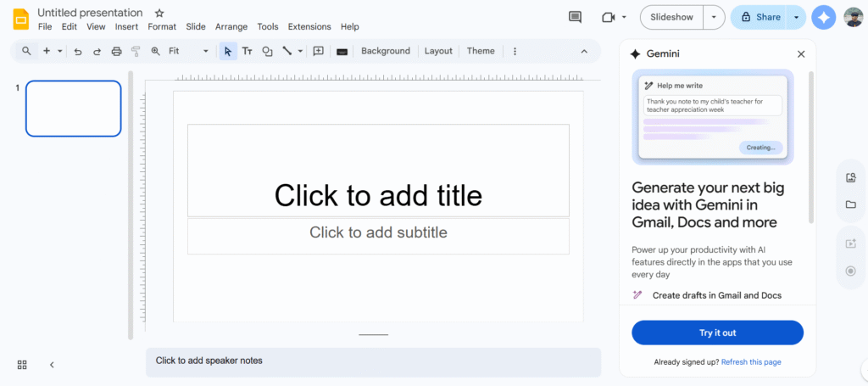The height and width of the screenshot is (386, 868).
Task: Select the shape tool icon
Action: pyautogui.click(x=267, y=51)
